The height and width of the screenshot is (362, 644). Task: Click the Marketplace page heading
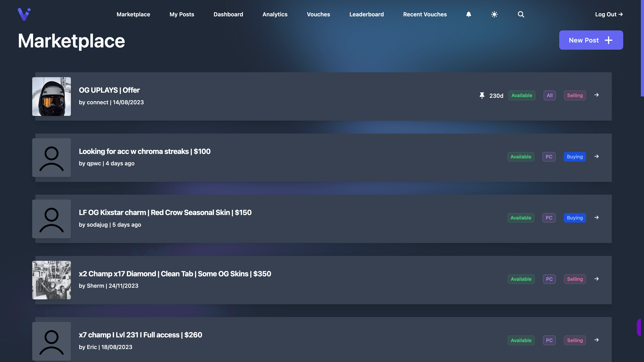(71, 41)
